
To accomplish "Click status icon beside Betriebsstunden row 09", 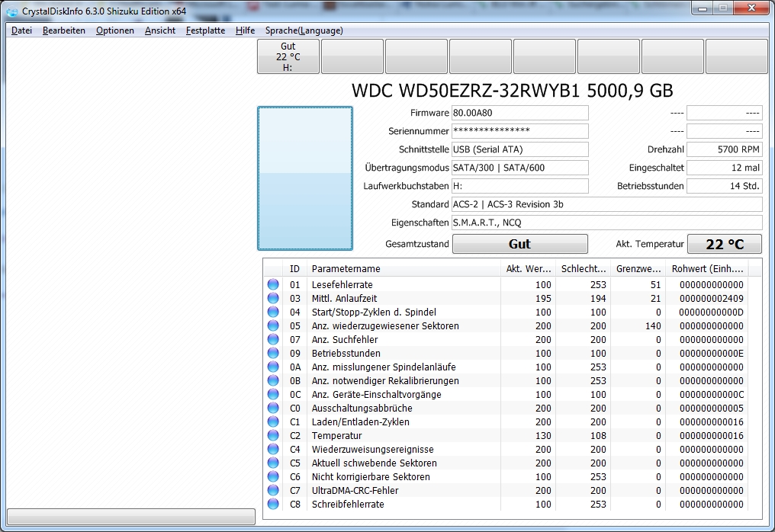I will pyautogui.click(x=273, y=353).
